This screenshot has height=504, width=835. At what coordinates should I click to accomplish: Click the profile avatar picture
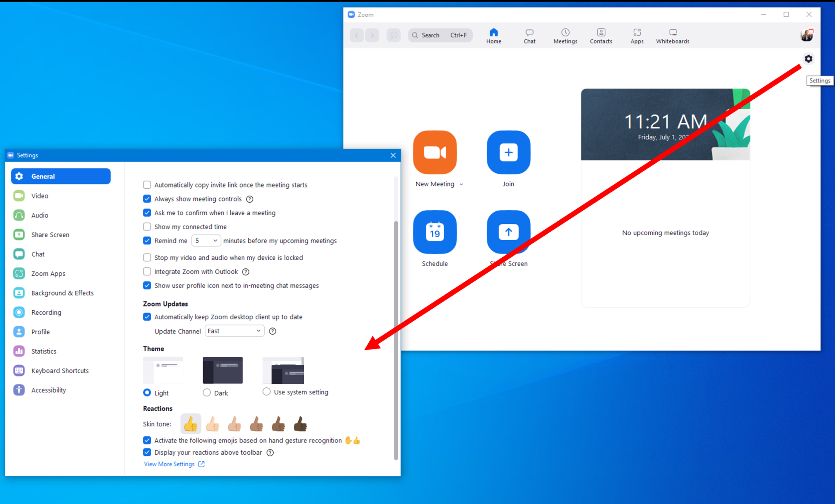(x=806, y=35)
